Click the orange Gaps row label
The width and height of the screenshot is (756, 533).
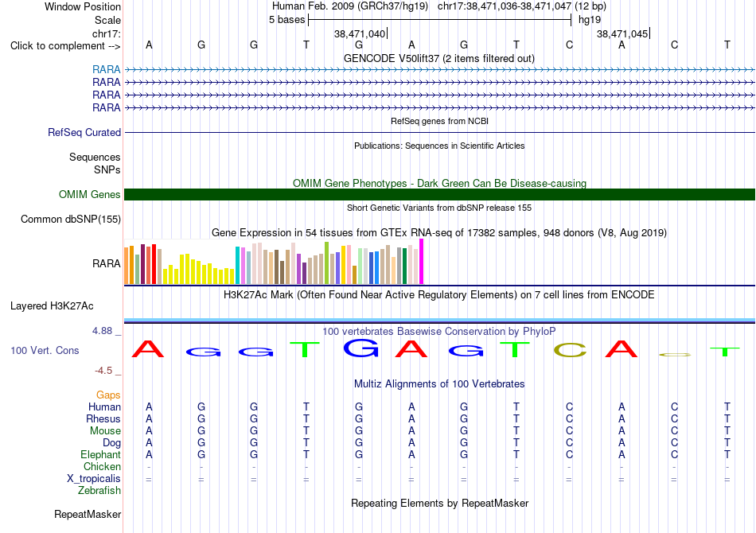(x=108, y=395)
